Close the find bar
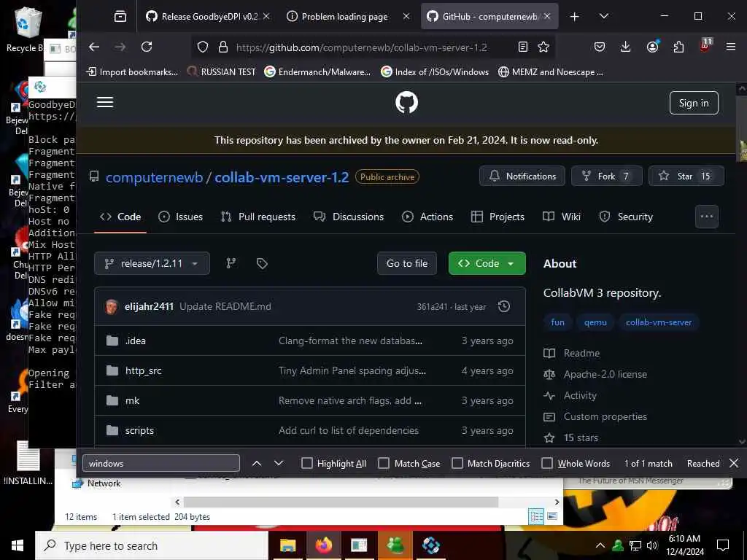Screen dimensions: 747x560 coord(734,463)
